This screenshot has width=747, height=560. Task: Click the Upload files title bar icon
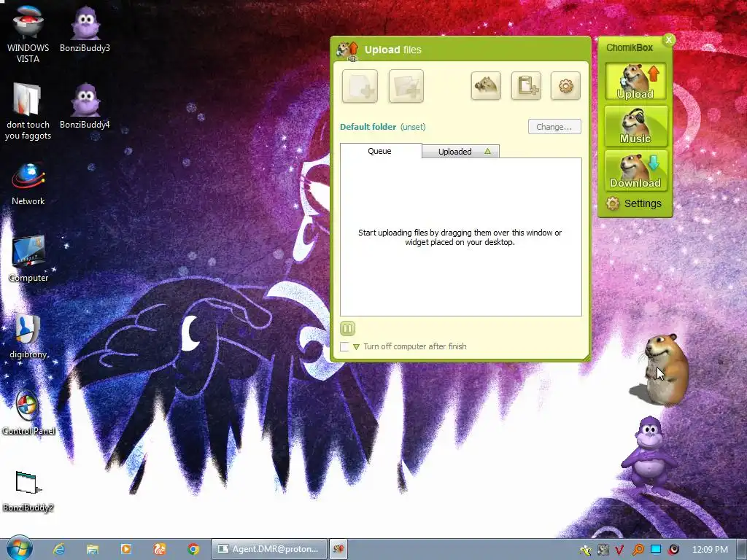click(347, 50)
